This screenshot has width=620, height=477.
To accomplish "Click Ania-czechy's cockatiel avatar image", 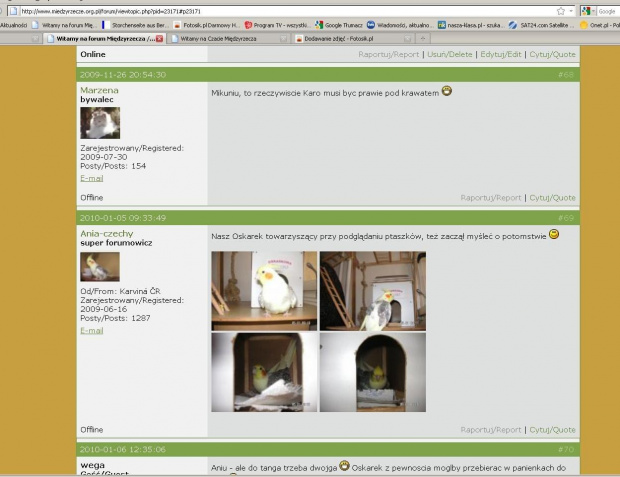I will tap(100, 267).
